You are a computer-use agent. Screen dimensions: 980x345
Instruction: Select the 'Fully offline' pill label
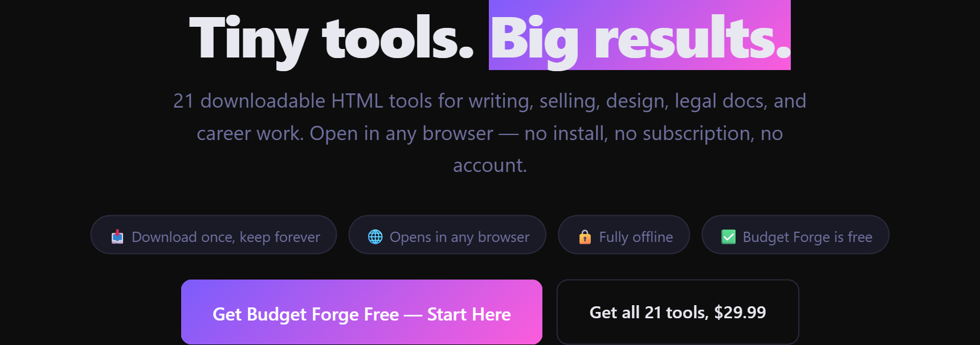coord(636,237)
